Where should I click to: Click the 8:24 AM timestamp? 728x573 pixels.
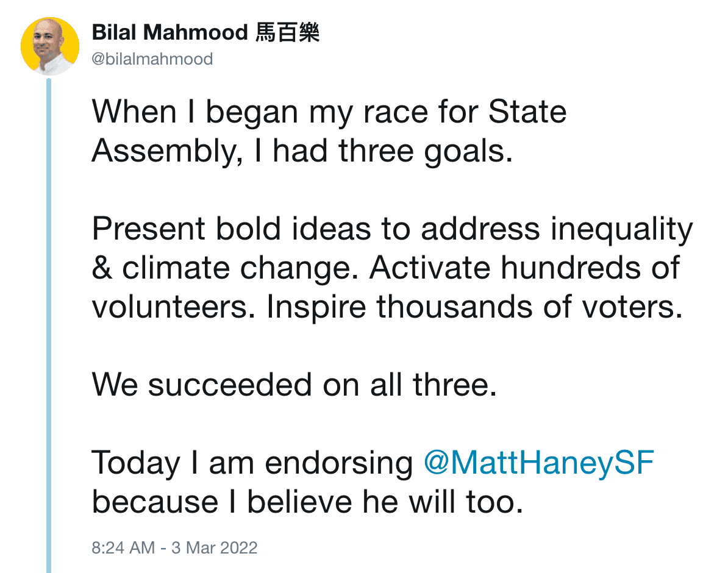coord(123,547)
